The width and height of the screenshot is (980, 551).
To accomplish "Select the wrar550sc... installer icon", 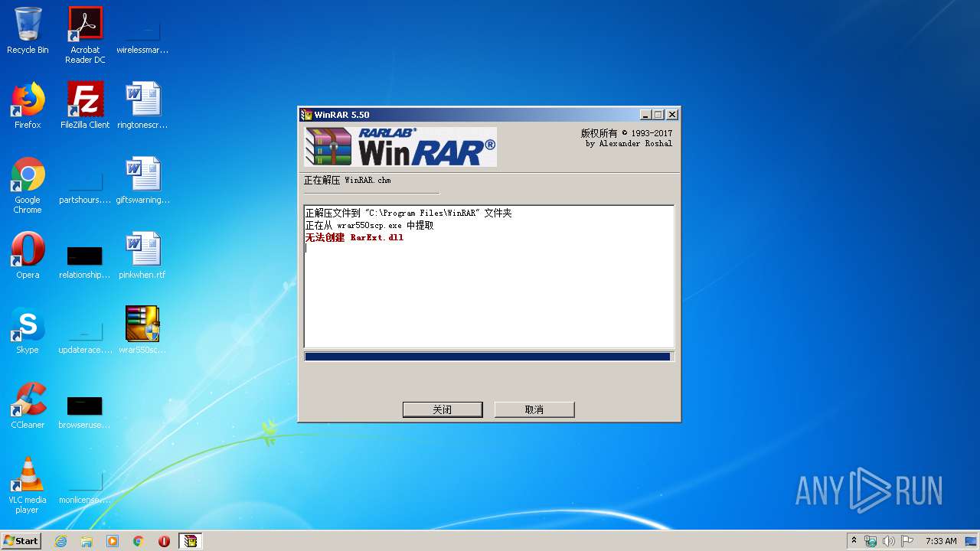I will (142, 331).
